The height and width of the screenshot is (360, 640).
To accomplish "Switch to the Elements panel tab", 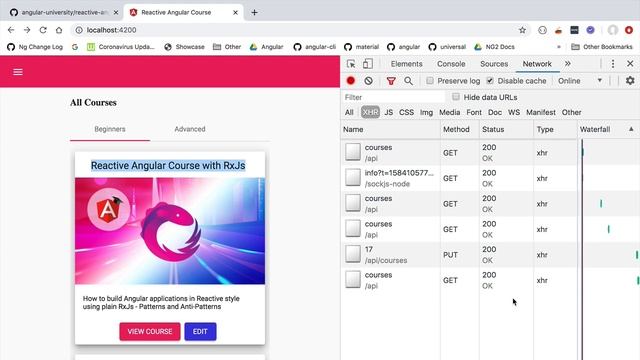I will tap(406, 64).
